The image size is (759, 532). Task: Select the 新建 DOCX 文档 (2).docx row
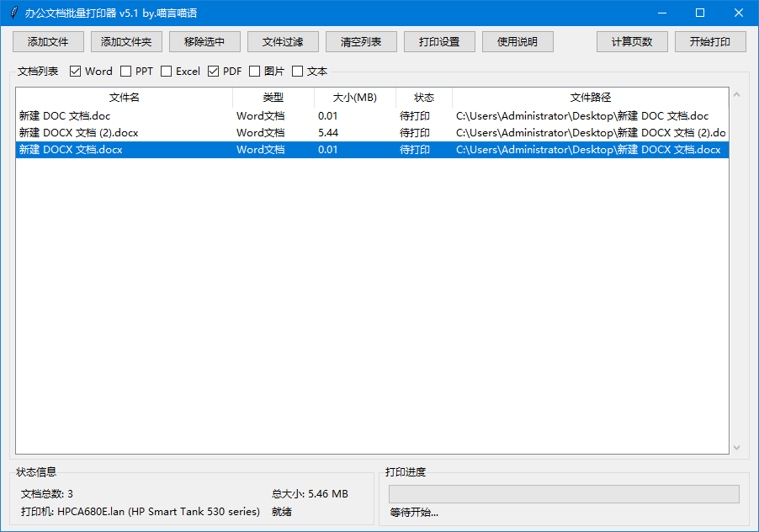click(372, 133)
